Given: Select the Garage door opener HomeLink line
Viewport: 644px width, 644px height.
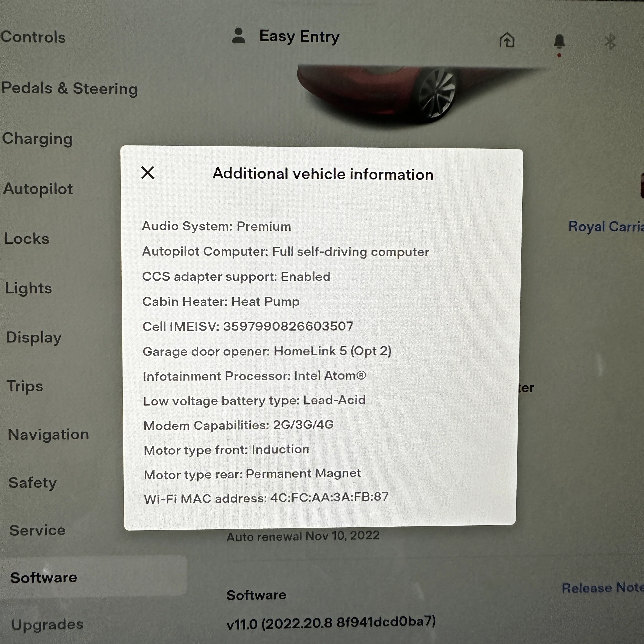Looking at the screenshot, I should (267, 351).
